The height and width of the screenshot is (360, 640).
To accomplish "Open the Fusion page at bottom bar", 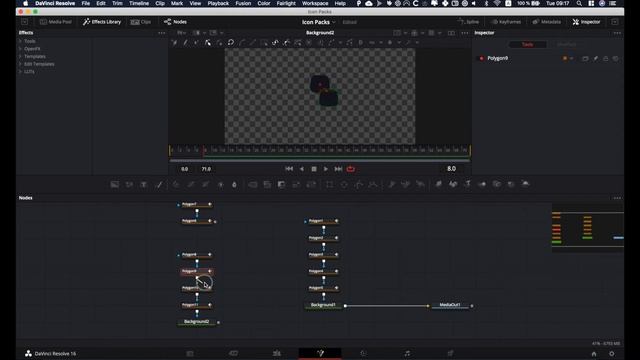I will tap(320, 353).
